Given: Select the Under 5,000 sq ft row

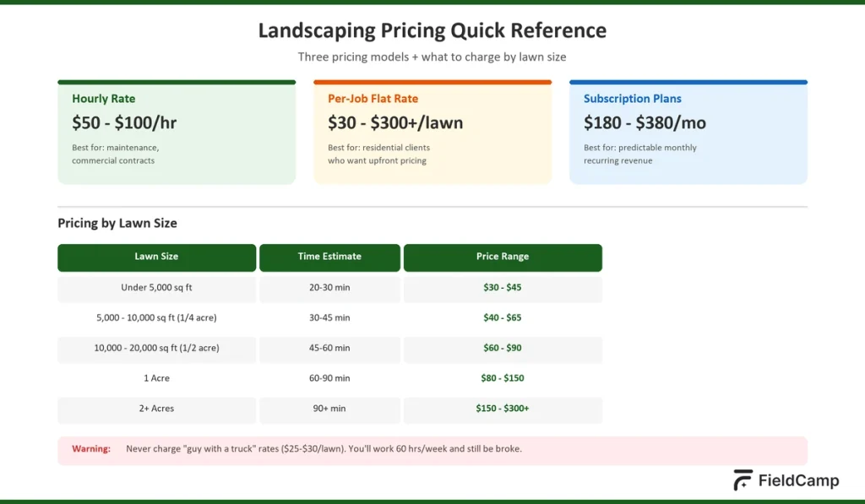Looking at the screenshot, I should pyautogui.click(x=156, y=287).
